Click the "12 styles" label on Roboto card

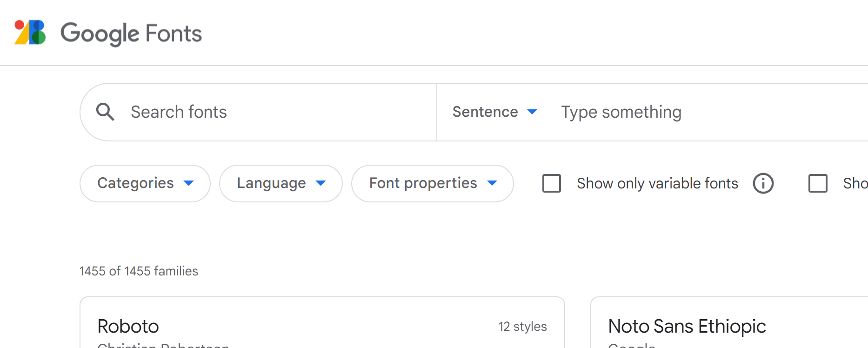coord(522,327)
